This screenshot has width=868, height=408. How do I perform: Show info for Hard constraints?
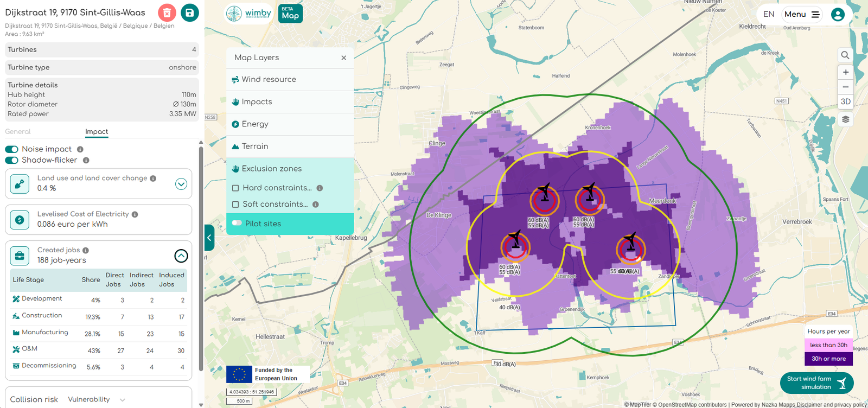click(x=320, y=188)
